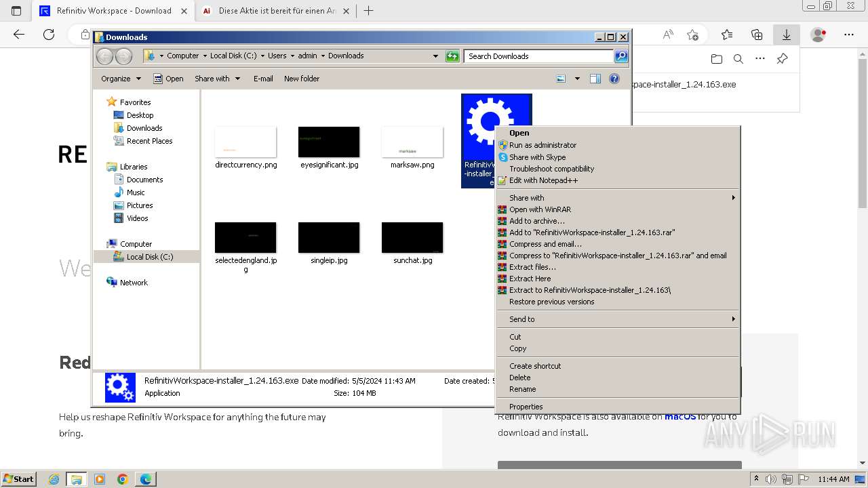Choose Open with WinRAR

pos(618,209)
